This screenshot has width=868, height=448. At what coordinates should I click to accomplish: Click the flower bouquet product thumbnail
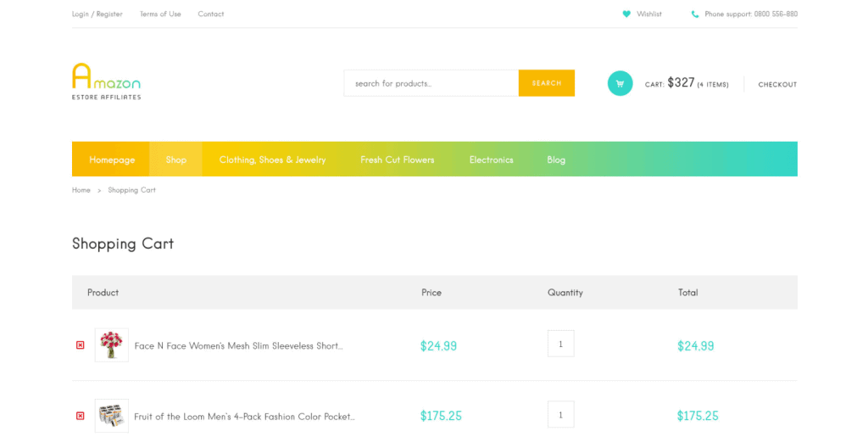[x=111, y=344]
